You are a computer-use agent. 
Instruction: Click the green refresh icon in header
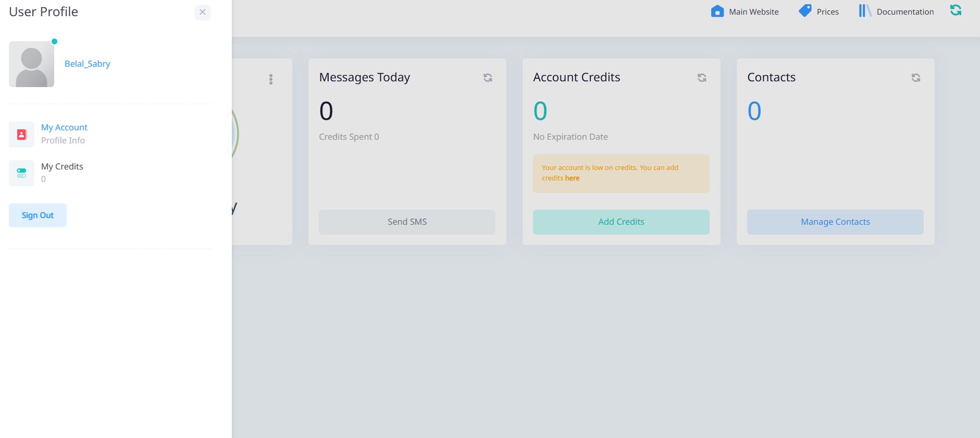(956, 10)
